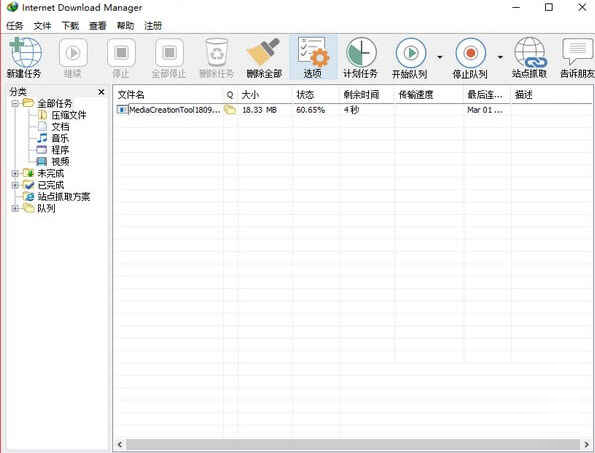Open the 计划任务 scheduler clock icon
Image resolution: width=595 pixels, height=453 pixels.
pos(360,52)
